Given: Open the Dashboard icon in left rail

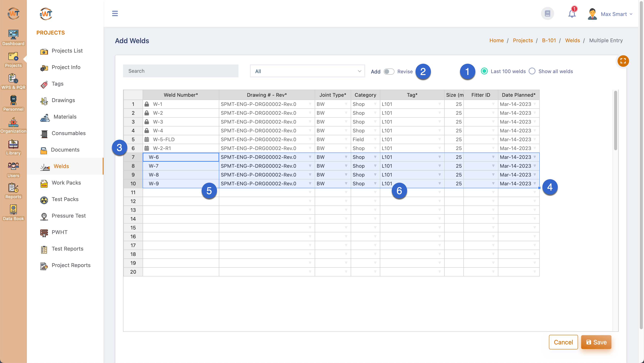Looking at the screenshot, I should pos(13,35).
